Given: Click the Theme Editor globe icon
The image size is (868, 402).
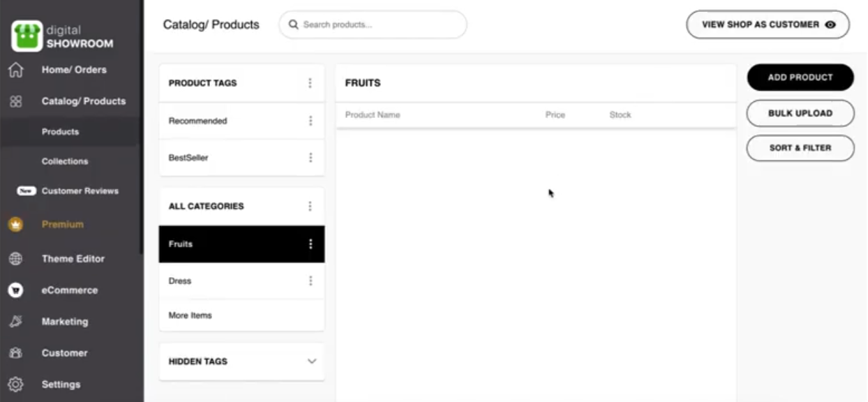Looking at the screenshot, I should point(16,259).
